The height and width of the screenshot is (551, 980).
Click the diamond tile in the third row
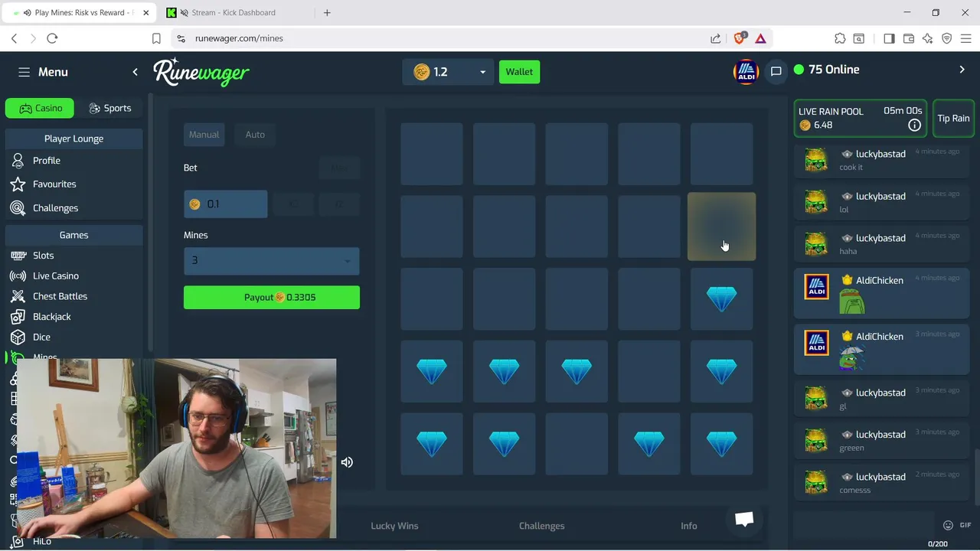point(721,299)
